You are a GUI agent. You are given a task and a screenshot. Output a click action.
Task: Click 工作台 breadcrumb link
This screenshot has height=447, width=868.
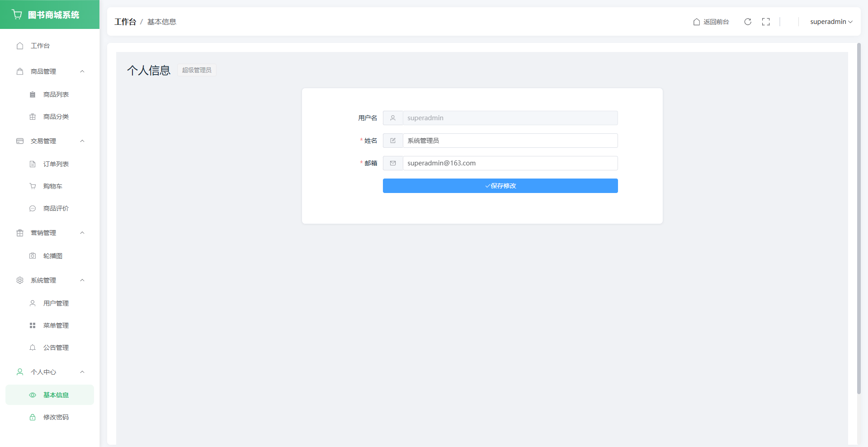pos(125,22)
